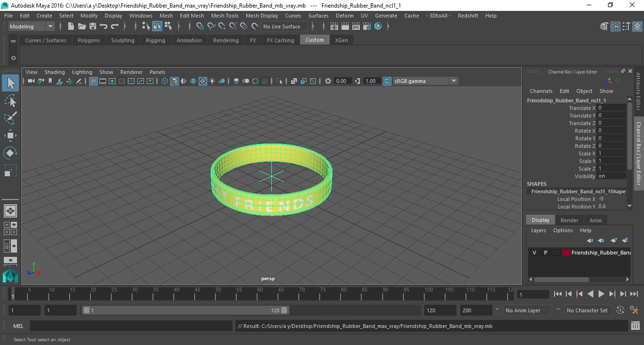
Task: Open a scene with the folder icon
Action: click(82, 27)
